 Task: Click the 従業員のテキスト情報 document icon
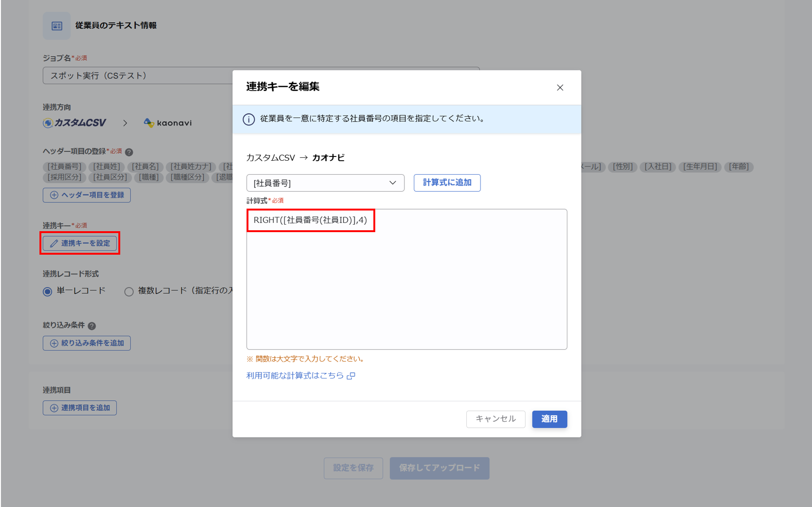[56, 26]
